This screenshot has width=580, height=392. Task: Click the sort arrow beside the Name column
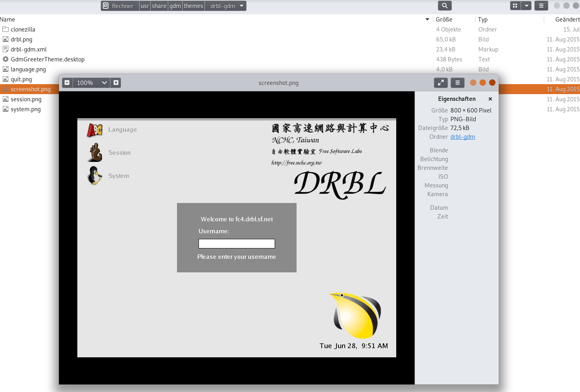(427, 19)
